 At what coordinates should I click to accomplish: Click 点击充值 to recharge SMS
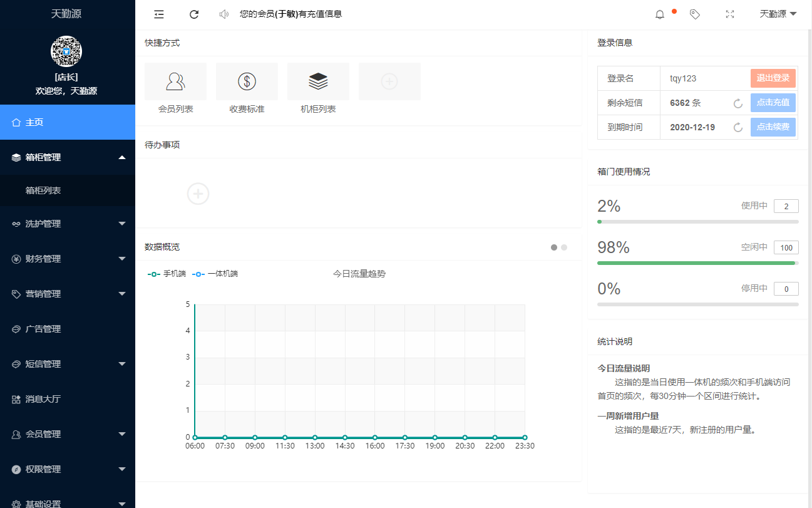pos(773,103)
